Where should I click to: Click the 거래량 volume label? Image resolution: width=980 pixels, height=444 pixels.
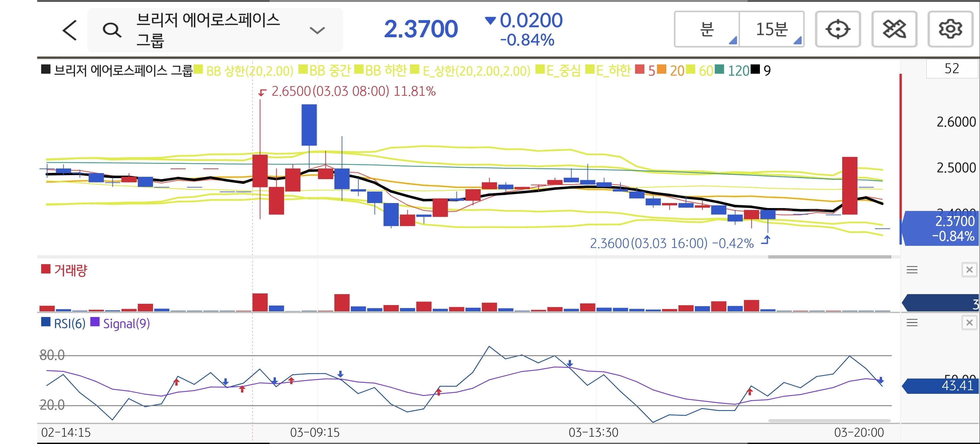click(x=70, y=271)
